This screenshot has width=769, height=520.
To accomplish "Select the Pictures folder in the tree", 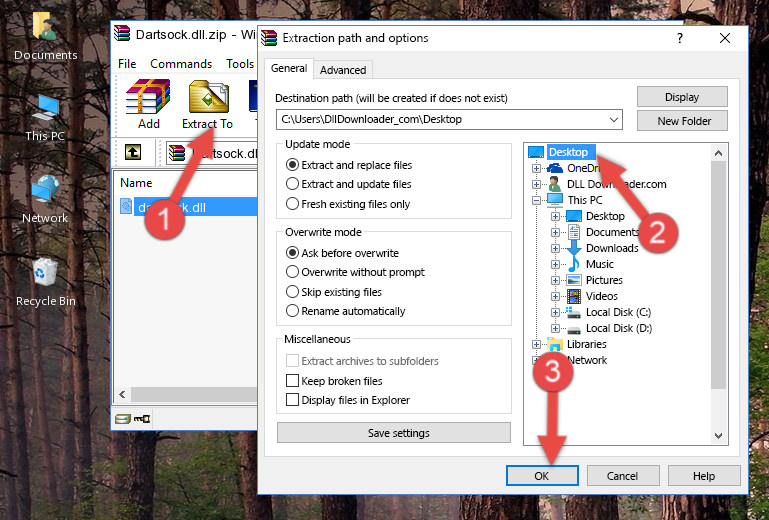I will 604,280.
